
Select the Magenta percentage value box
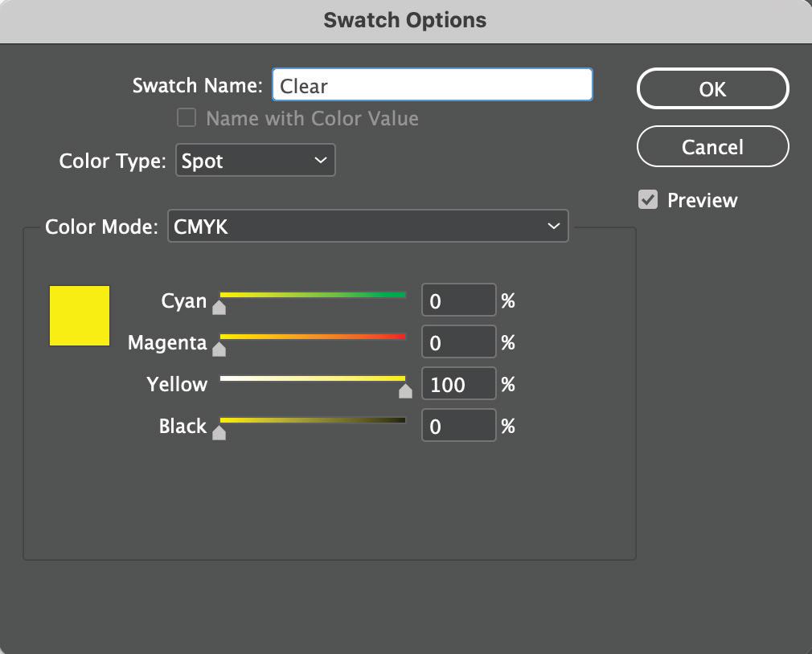tap(458, 343)
